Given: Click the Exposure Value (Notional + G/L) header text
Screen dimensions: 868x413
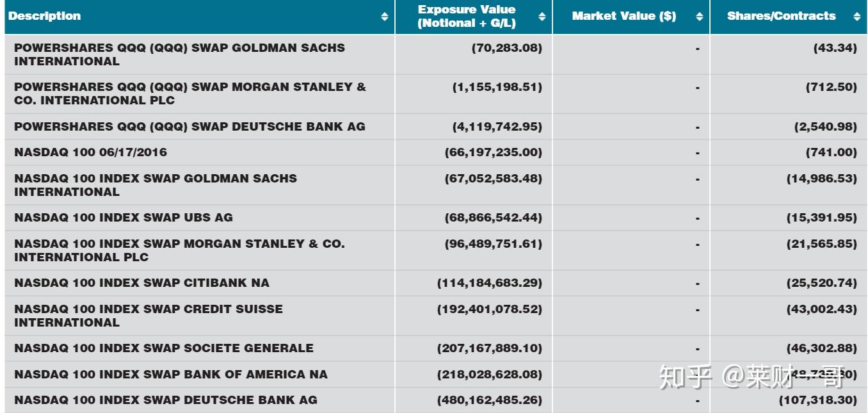Looking at the screenshot, I should click(x=467, y=16).
